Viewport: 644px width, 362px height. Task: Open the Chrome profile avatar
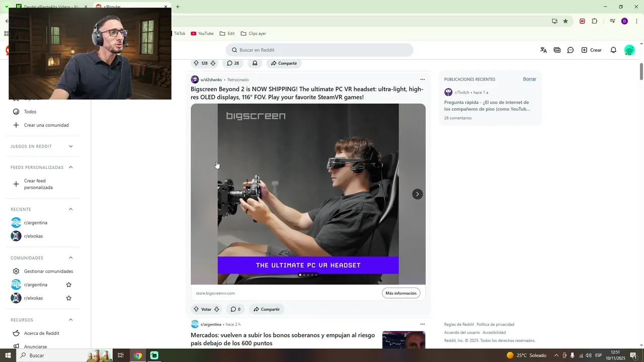(x=624, y=21)
